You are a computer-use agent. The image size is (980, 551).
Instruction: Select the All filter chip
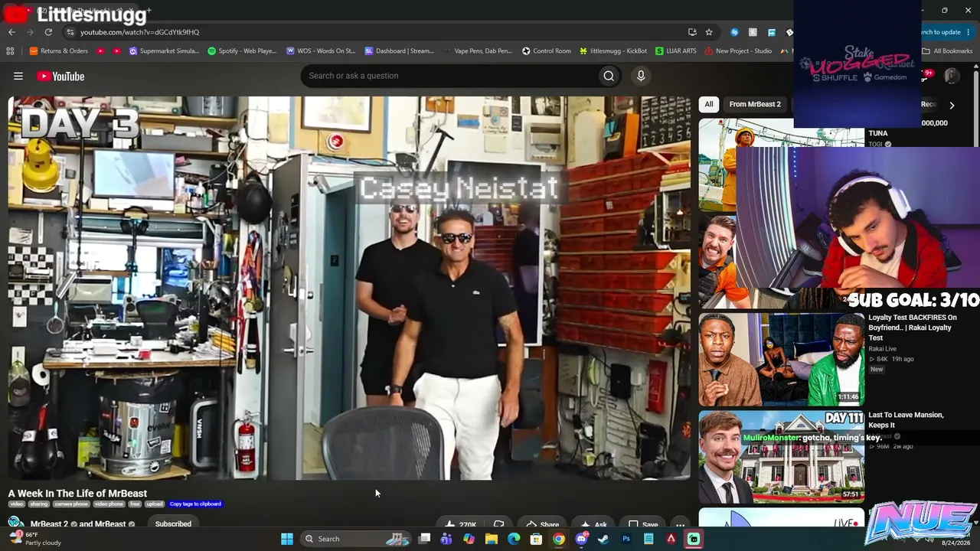(709, 104)
